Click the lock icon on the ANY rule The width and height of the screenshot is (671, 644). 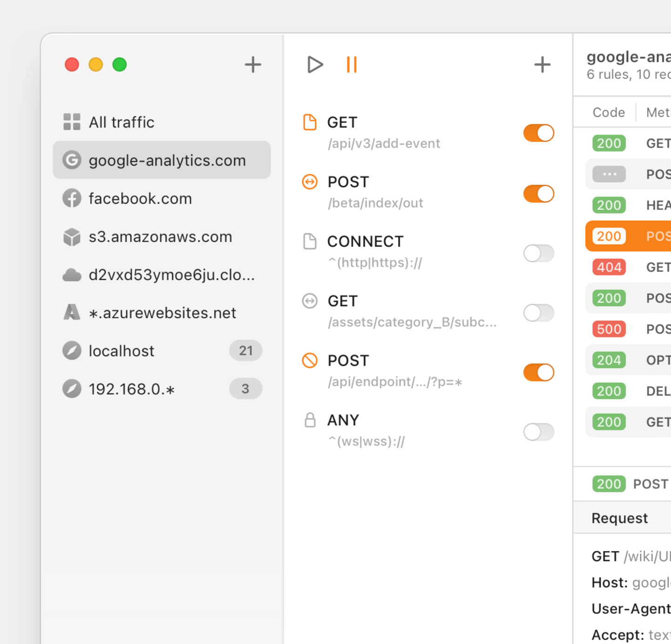(x=310, y=420)
